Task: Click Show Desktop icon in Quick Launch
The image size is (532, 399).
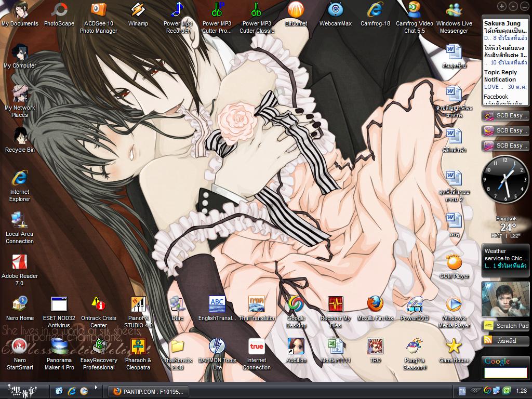Action: click(59, 391)
